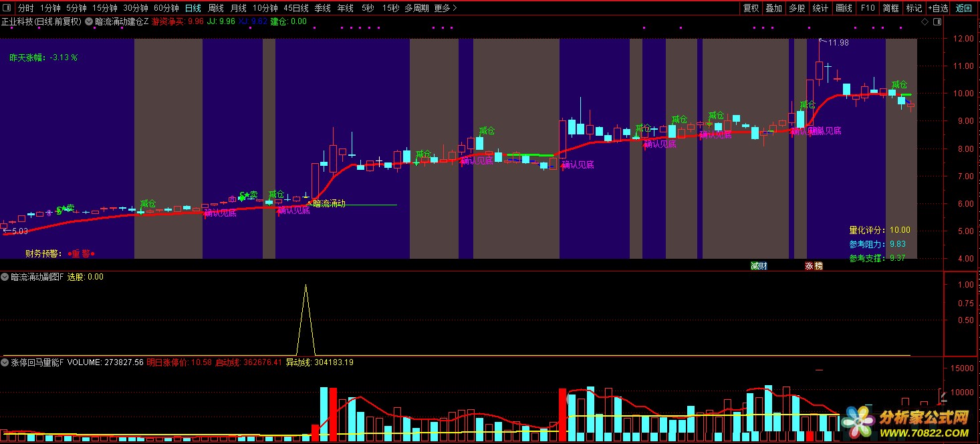Click the 叠加 overlay button
The height and width of the screenshot is (444, 980).
point(774,8)
